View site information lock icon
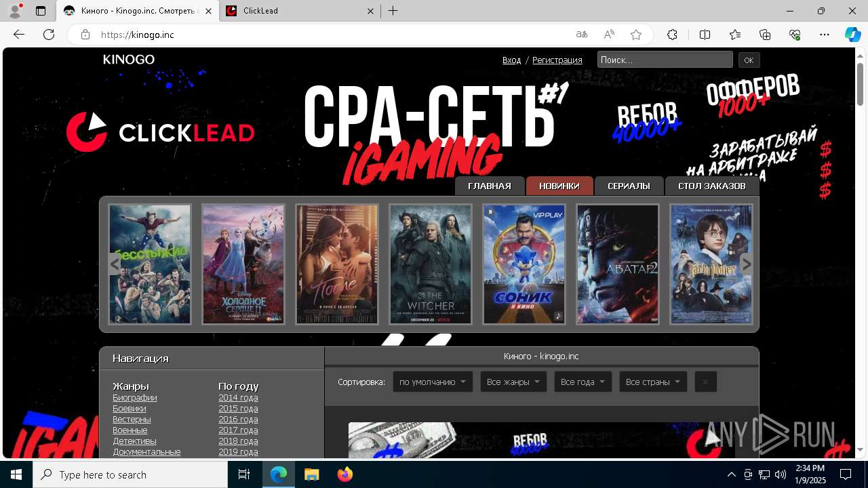Viewport: 868px width, 488px height. (85, 35)
